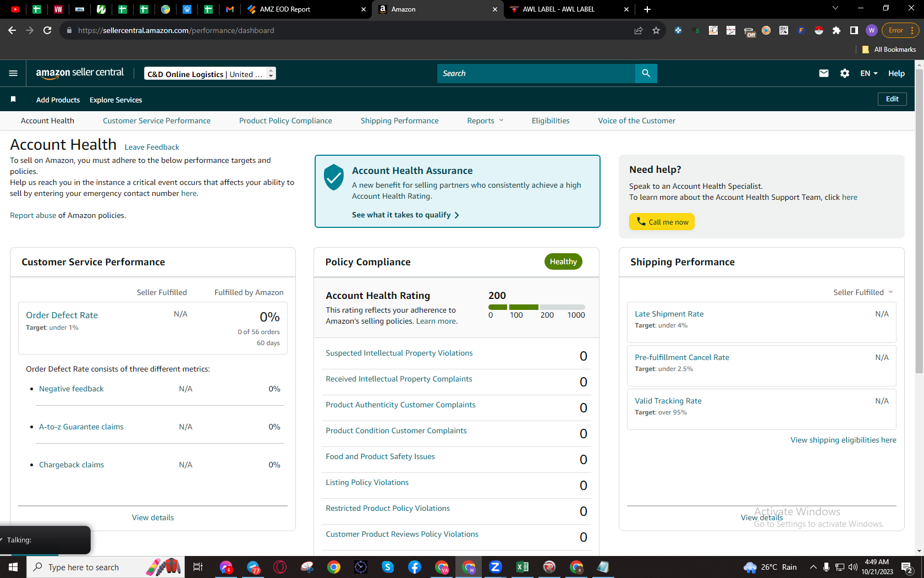Open the Customer Service Performance nav tab
Screen dimensions: 924x578
coord(157,121)
